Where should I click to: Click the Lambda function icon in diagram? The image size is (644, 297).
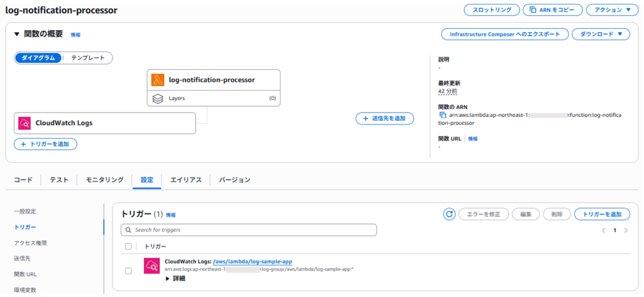pyautogui.click(x=157, y=80)
